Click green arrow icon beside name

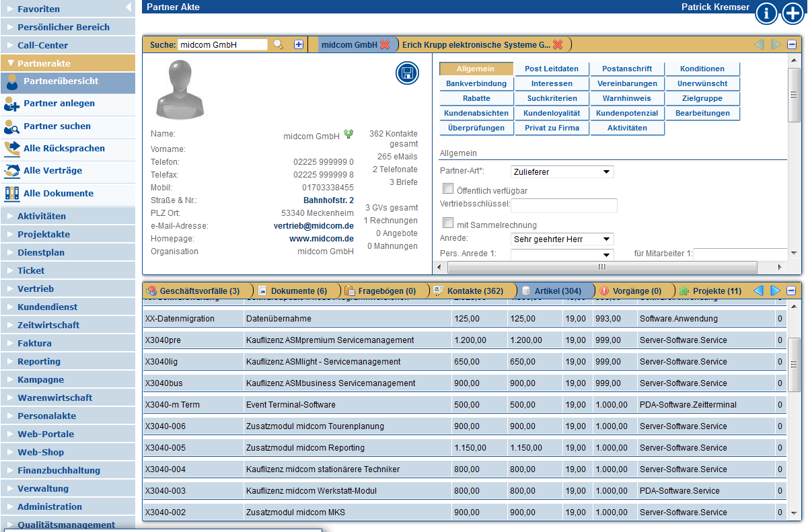(x=348, y=135)
